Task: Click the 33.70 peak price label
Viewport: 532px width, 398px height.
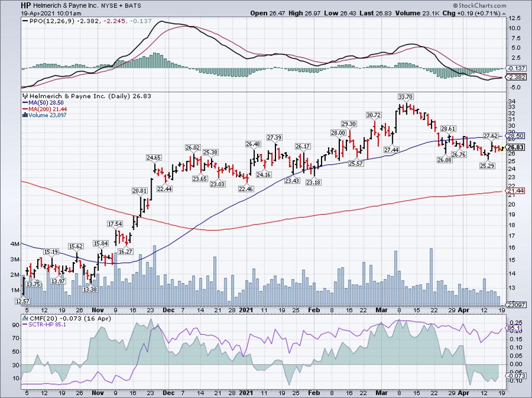Action: 405,97
